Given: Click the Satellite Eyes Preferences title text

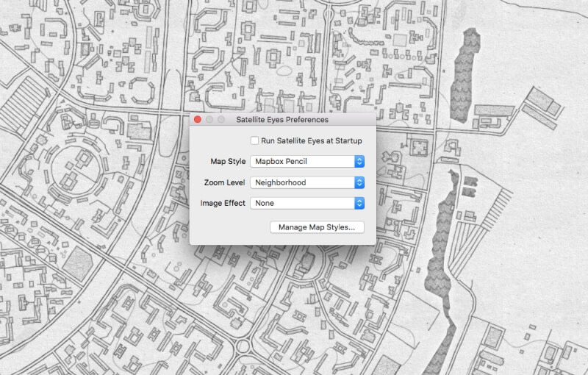Looking at the screenshot, I should (282, 120).
